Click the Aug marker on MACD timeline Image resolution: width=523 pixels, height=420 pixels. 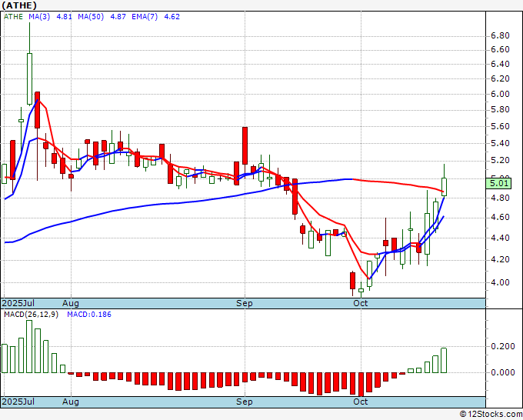pos(71,402)
